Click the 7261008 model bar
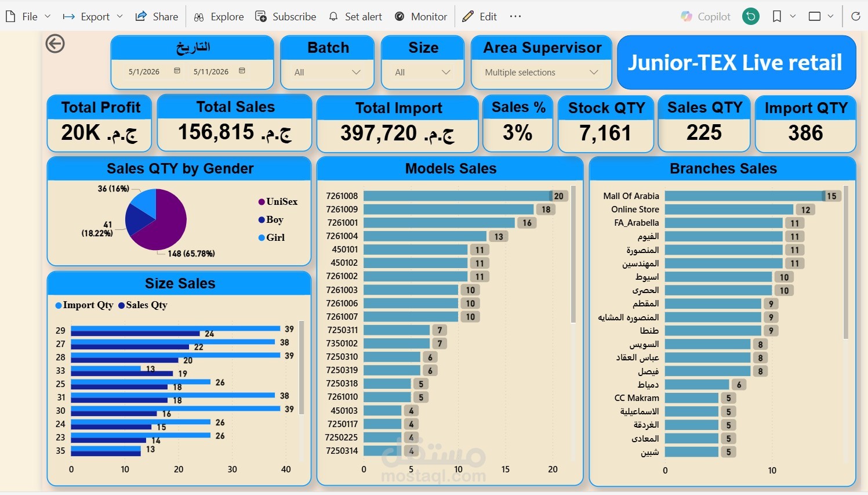The image size is (868, 495). coord(457,196)
